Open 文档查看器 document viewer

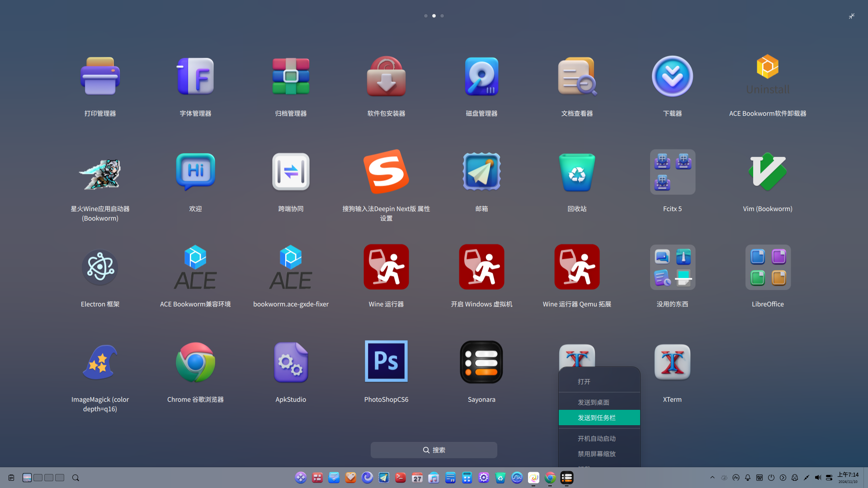577,76
